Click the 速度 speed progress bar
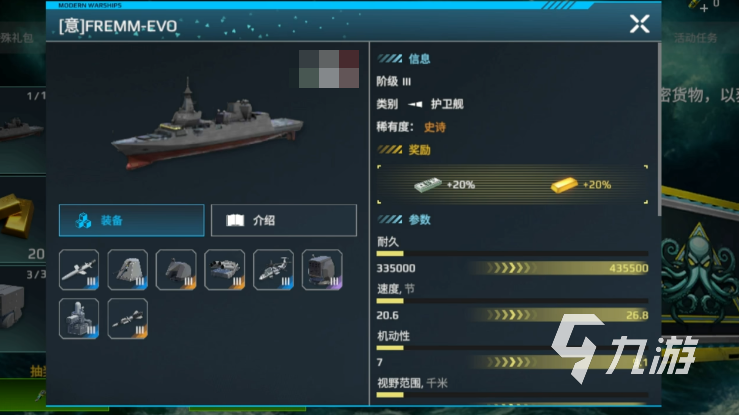The width and height of the screenshot is (739, 415). pyautogui.click(x=512, y=301)
